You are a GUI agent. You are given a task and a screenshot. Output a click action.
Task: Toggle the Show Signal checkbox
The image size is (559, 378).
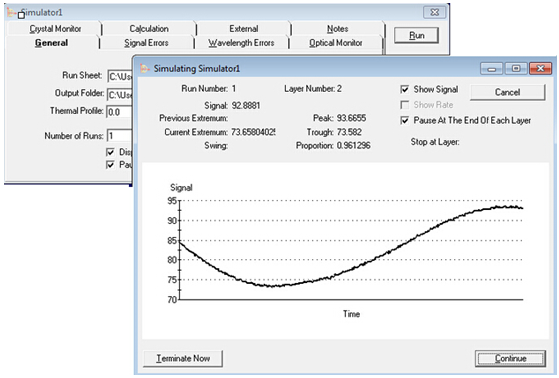point(405,90)
